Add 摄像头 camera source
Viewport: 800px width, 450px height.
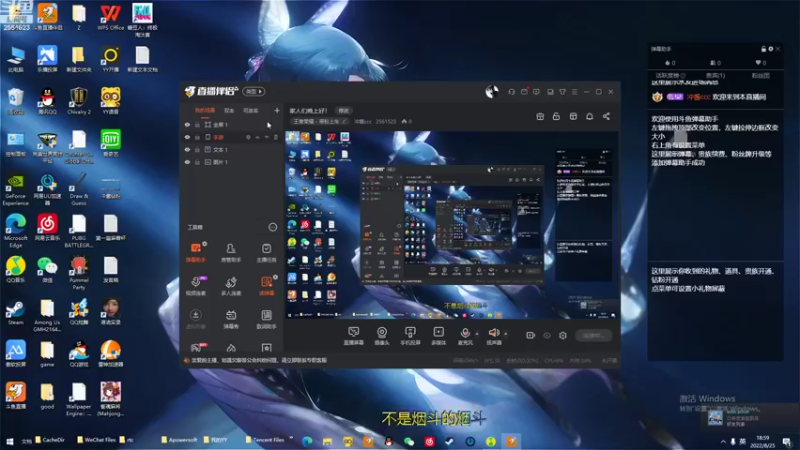(x=382, y=336)
